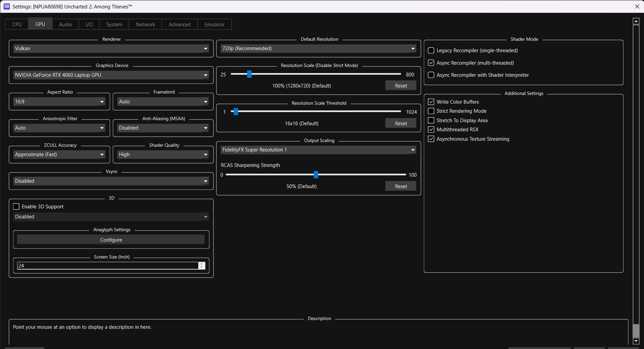The image size is (644, 349).
Task: Click the description text about pointing your mouse
Action: pyautogui.click(x=82, y=327)
